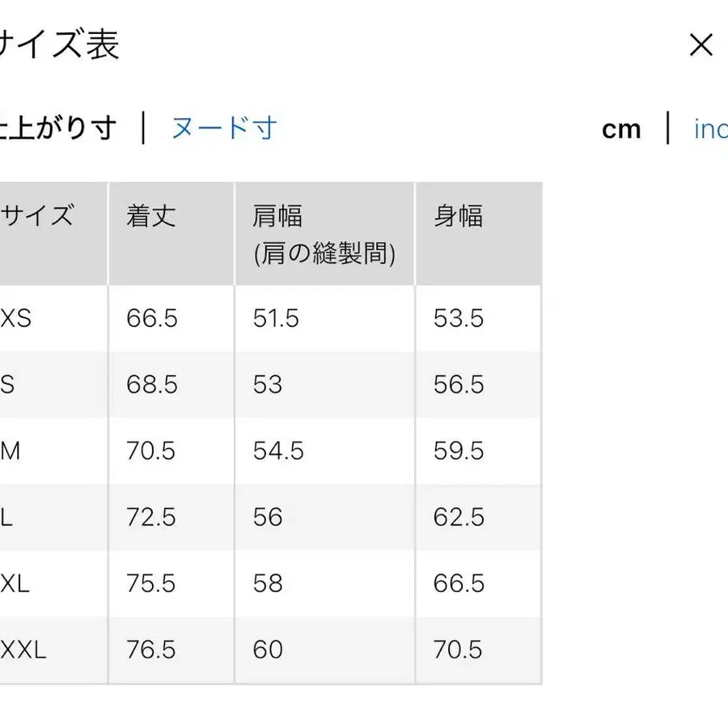Click the 肩幅 shoulder width column header
This screenshot has width=728, height=728.
(x=279, y=216)
